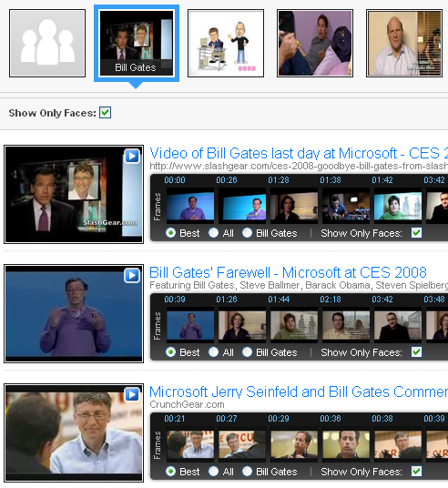Select Best radio in last day video
Image resolution: width=448 pixels, height=488 pixels.
(x=170, y=233)
